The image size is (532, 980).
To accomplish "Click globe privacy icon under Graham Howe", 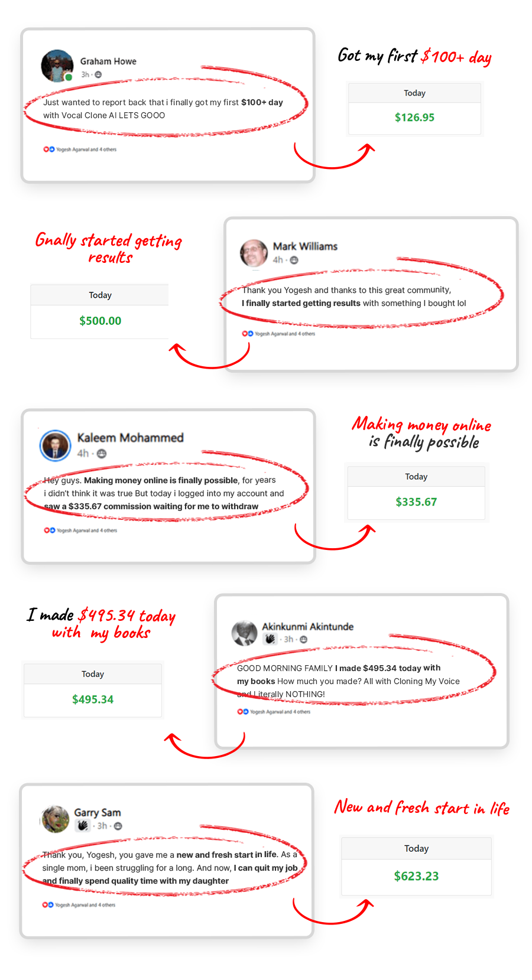I will pos(98,74).
